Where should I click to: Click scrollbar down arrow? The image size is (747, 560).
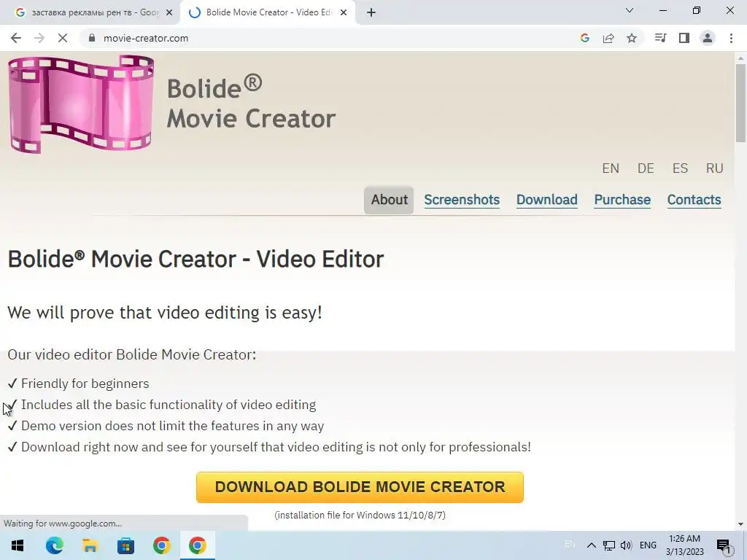pyautogui.click(x=740, y=524)
